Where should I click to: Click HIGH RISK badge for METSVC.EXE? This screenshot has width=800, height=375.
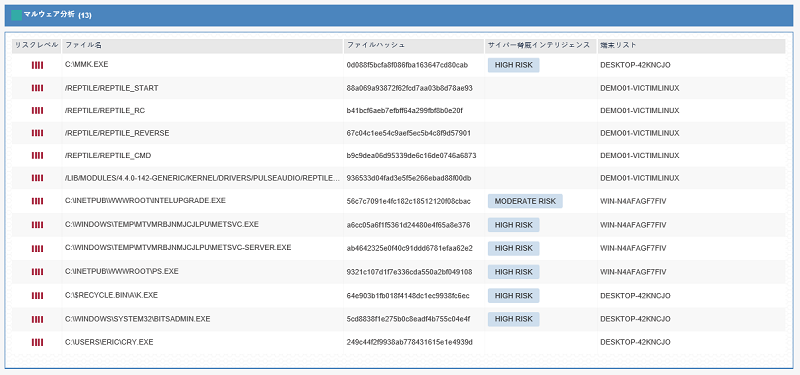click(x=513, y=225)
